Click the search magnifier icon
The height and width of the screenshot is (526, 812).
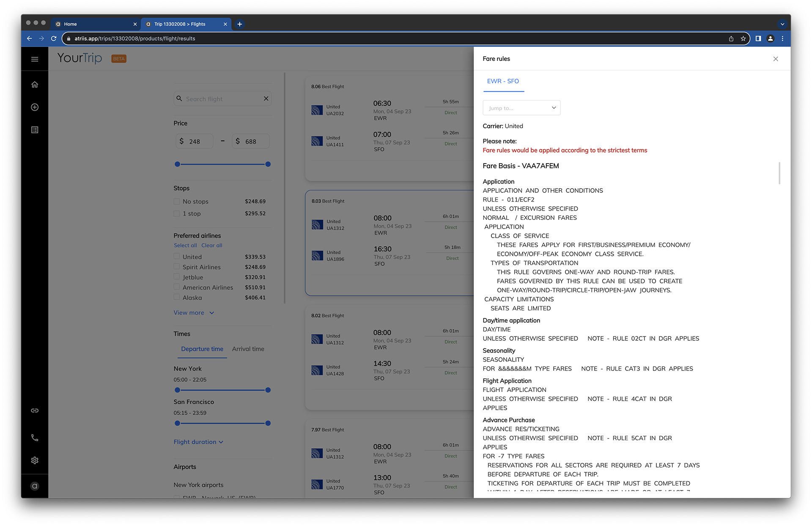179,98
